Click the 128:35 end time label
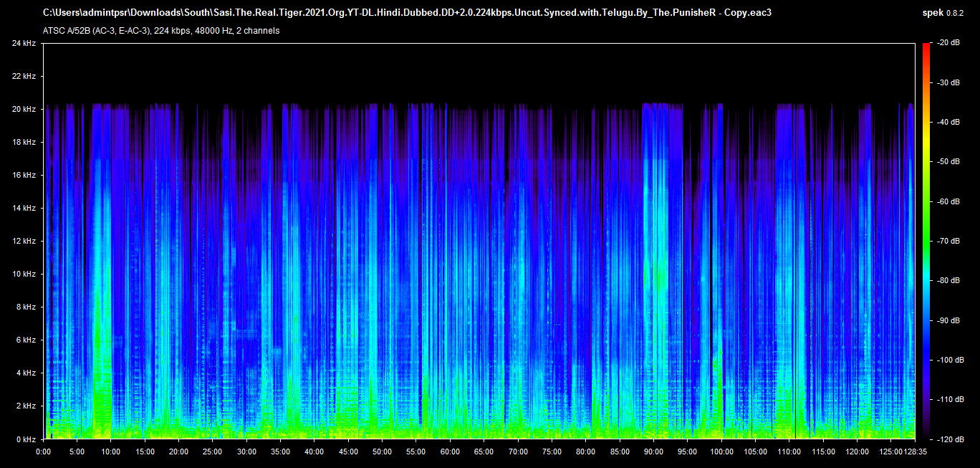The image size is (980, 468). coord(915,452)
